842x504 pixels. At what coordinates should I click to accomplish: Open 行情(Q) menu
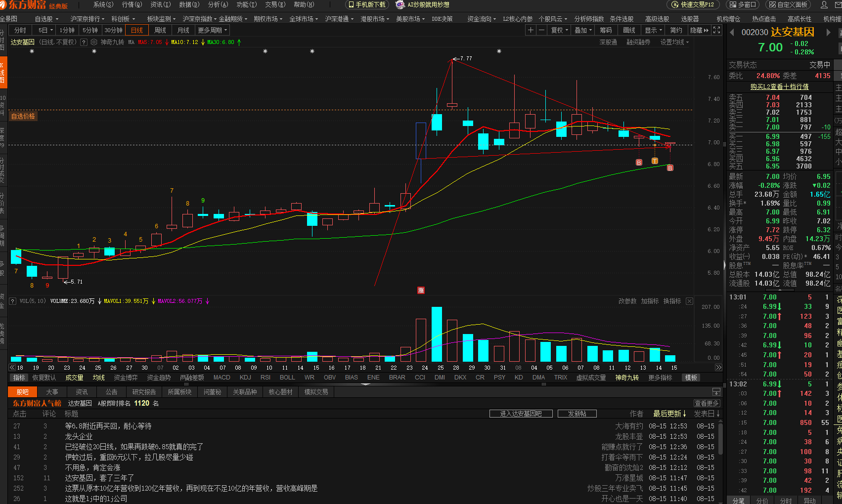coord(132,4)
